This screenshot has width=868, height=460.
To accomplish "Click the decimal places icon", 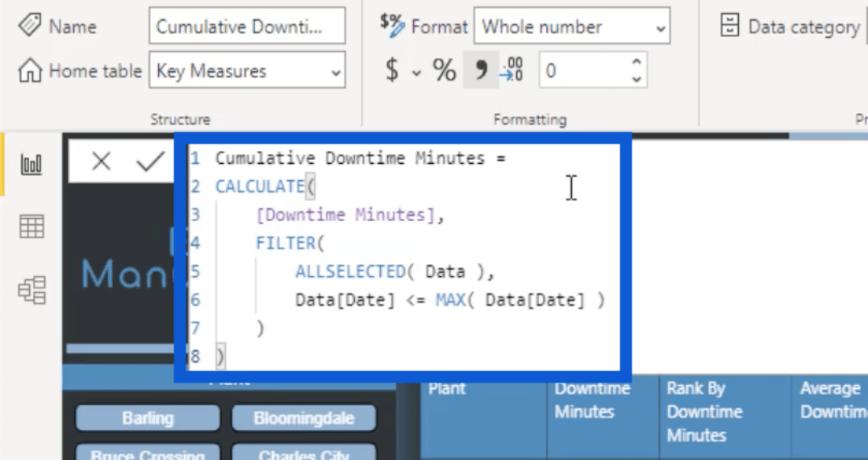I will point(512,69).
